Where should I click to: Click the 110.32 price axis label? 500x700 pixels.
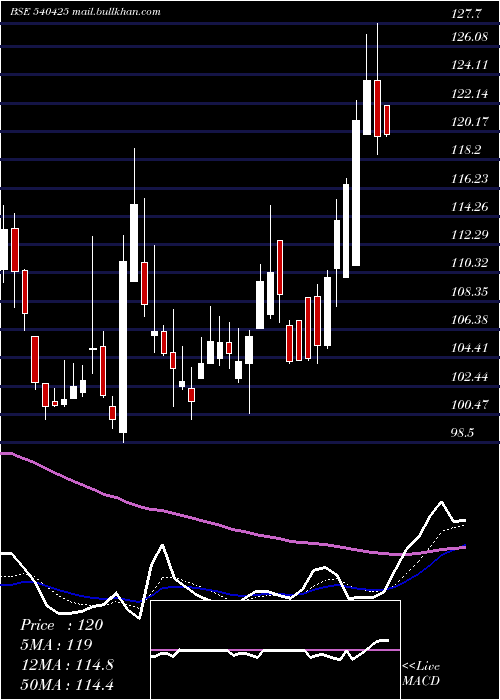[x=470, y=263]
